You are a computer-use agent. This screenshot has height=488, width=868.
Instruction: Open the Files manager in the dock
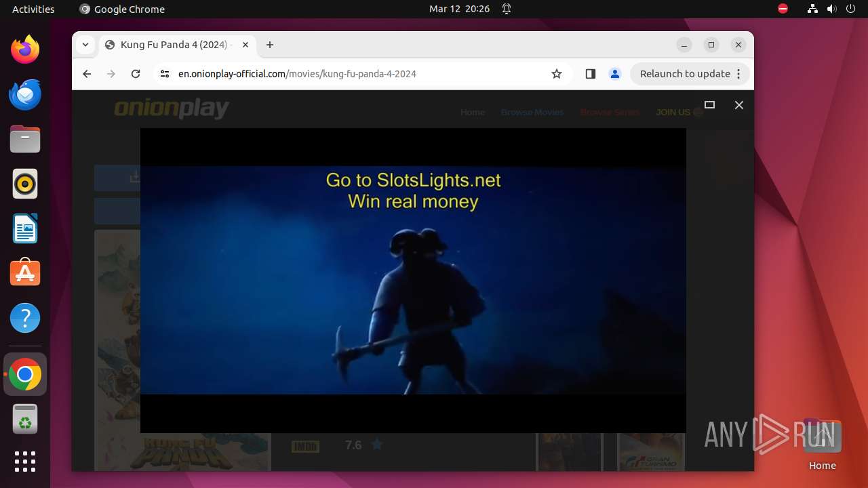tap(25, 139)
